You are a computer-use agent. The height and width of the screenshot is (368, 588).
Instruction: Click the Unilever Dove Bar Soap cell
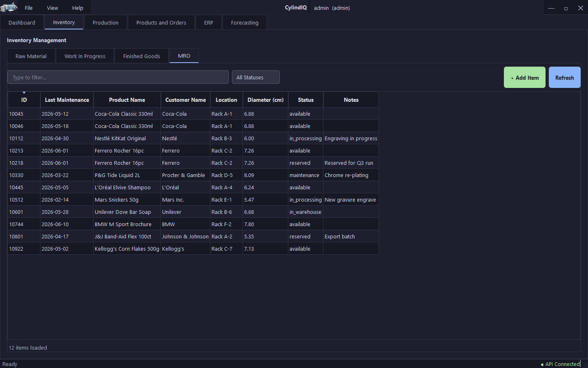[x=127, y=212]
